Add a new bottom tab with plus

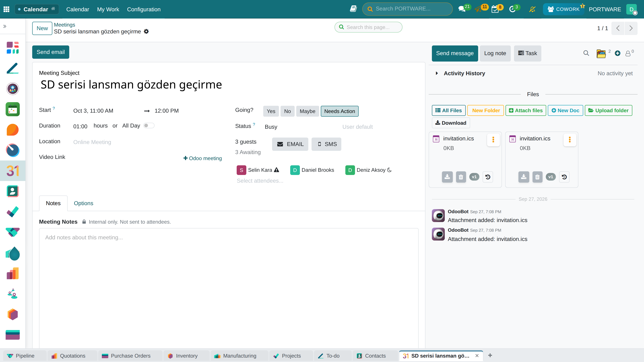[x=490, y=355]
